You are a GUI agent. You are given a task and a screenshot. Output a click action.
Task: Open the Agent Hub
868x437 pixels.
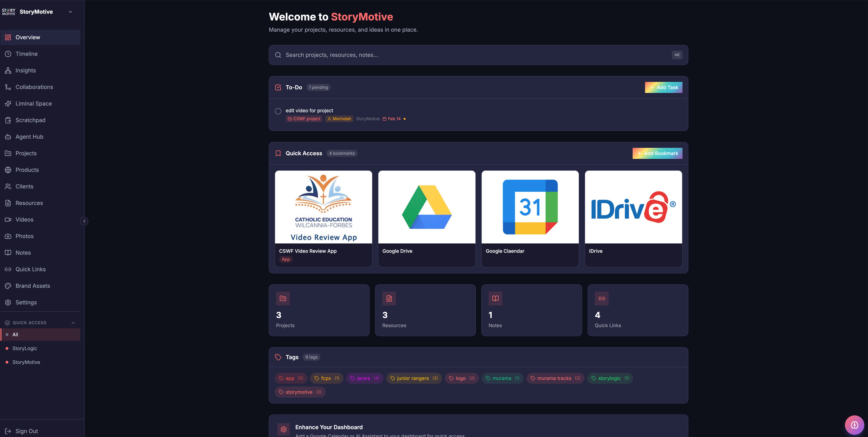tap(29, 137)
